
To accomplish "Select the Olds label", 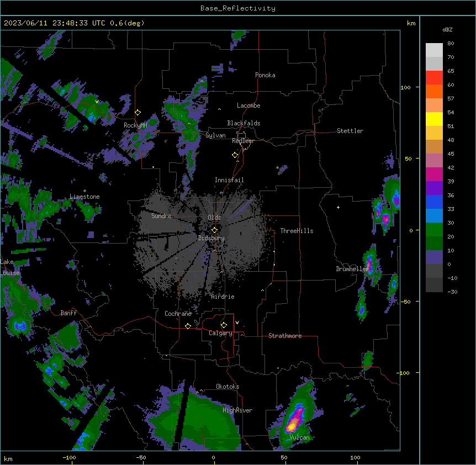I will click(x=214, y=218).
